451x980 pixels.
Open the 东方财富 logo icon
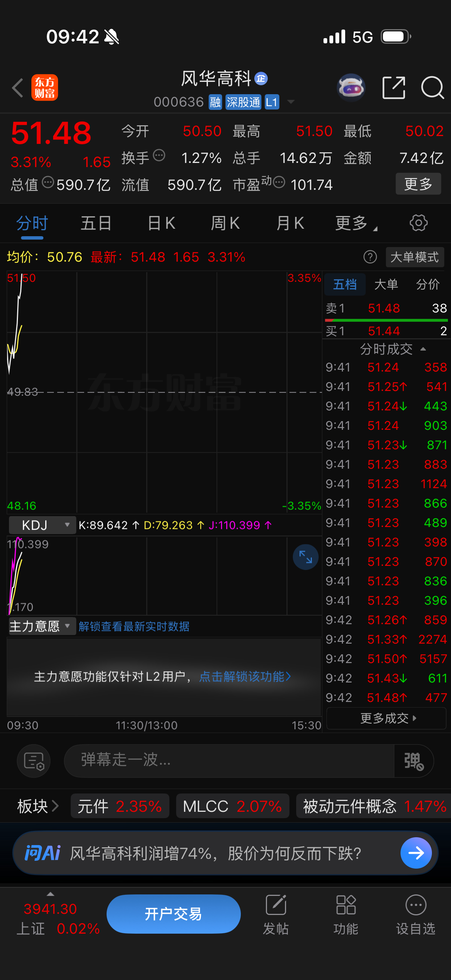click(45, 87)
